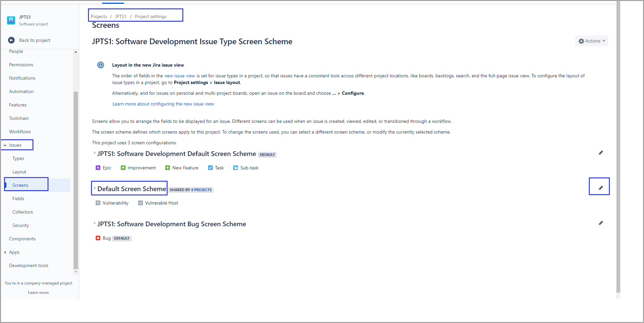The image size is (644, 323).
Task: Select Collectors under Issues
Action: (22, 212)
